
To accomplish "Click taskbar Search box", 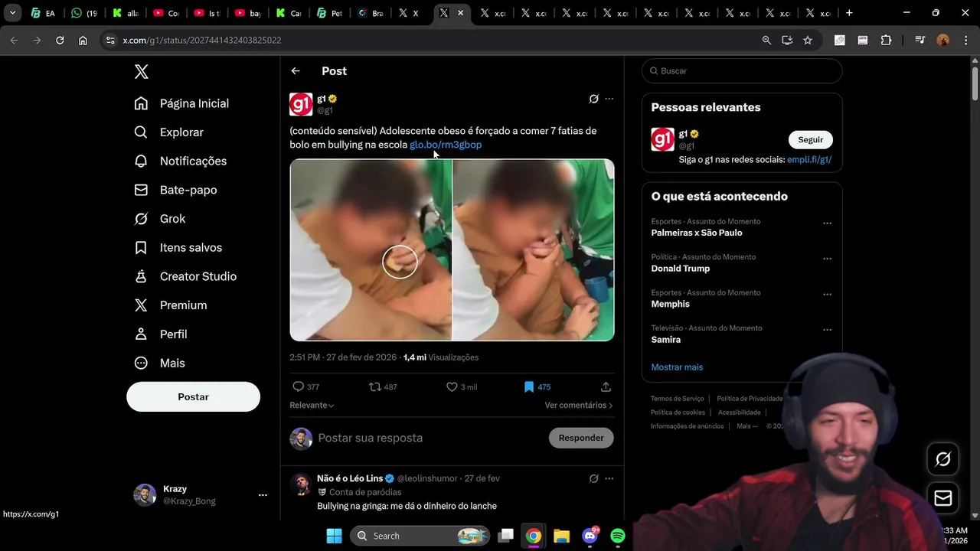I will (x=420, y=536).
